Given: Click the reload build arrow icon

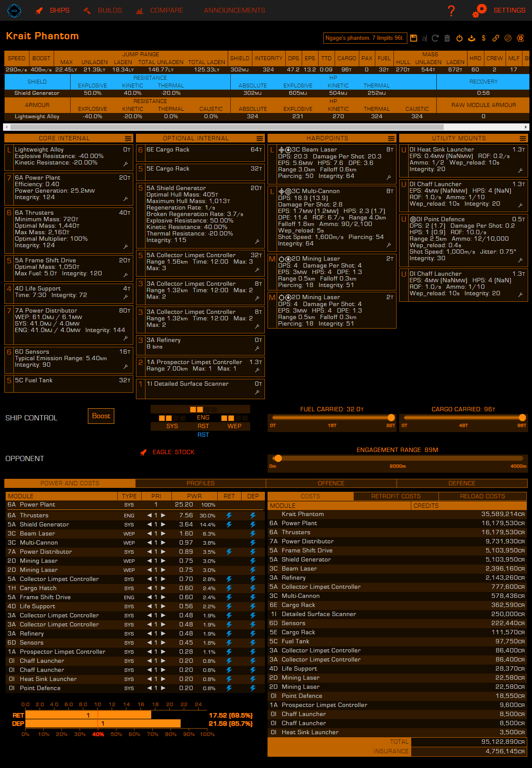Looking at the screenshot, I should tap(435, 38).
